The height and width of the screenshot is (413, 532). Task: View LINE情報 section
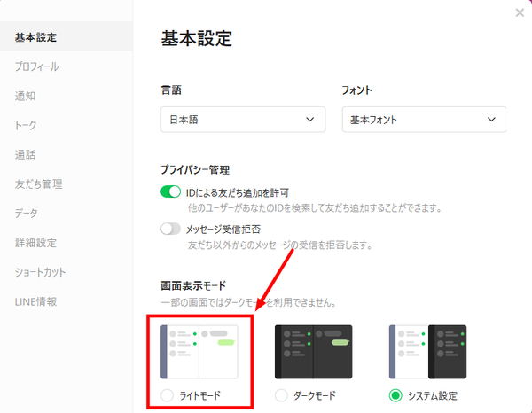tap(35, 301)
